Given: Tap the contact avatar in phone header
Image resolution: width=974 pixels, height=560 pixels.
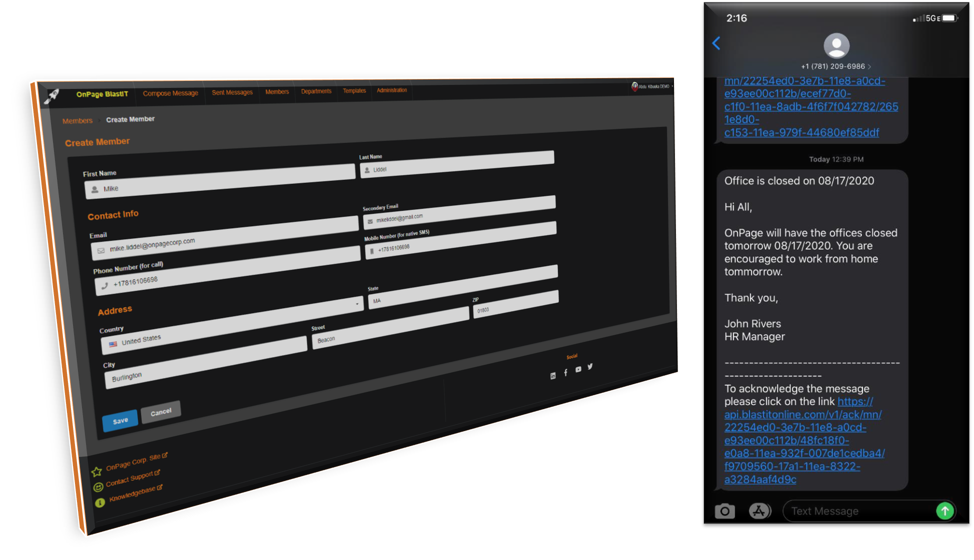Looking at the screenshot, I should click(x=836, y=46).
